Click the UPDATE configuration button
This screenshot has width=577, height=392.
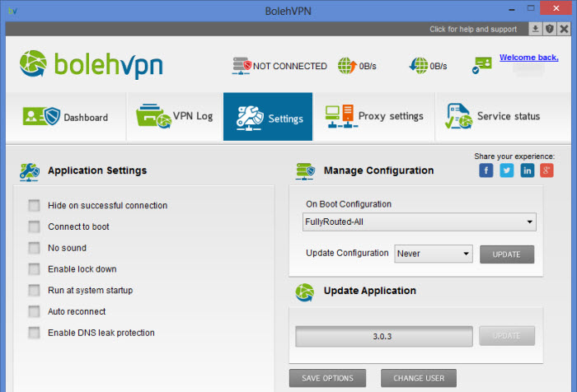(507, 254)
